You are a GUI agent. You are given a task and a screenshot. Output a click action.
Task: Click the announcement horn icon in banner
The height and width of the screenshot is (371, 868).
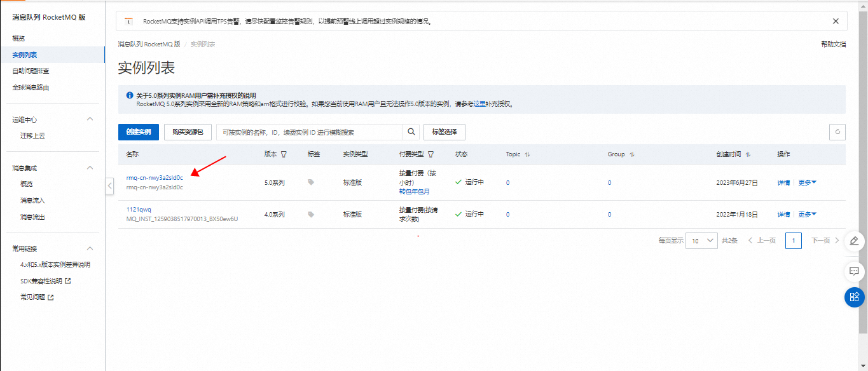click(130, 22)
